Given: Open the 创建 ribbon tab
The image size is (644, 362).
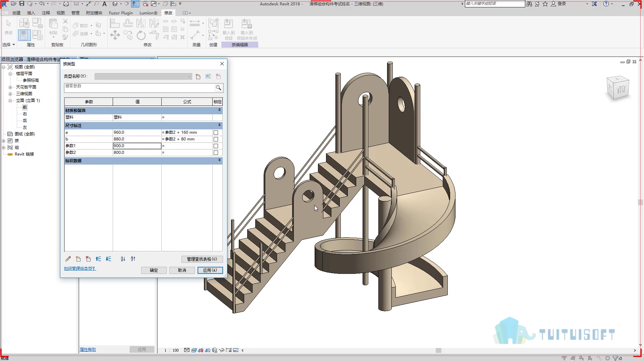Looking at the screenshot, I should coord(16,13).
